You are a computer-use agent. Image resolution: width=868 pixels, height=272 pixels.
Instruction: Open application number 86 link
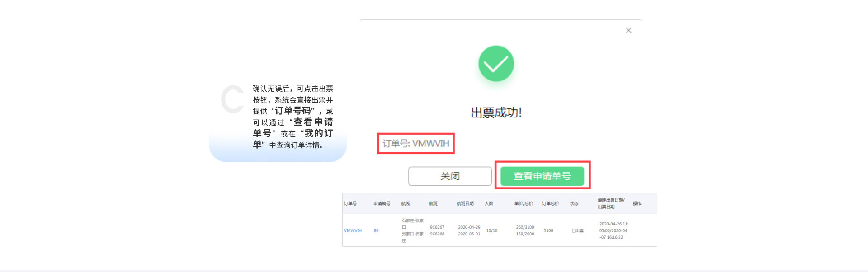coord(376,231)
